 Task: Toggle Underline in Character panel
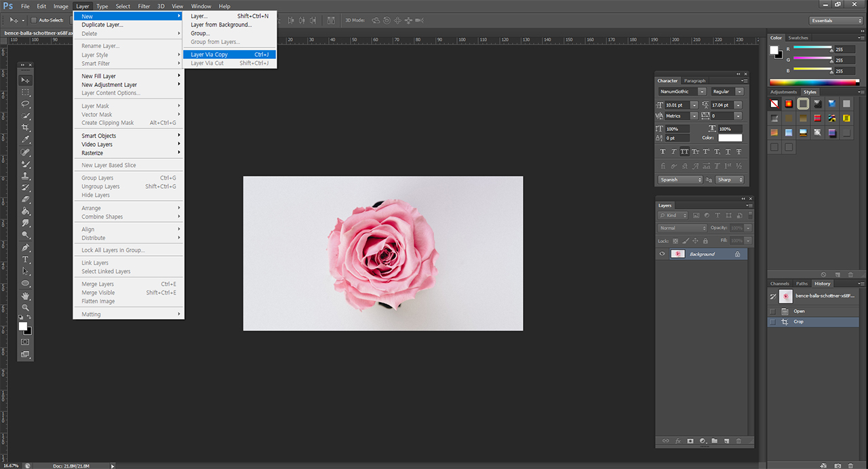728,152
